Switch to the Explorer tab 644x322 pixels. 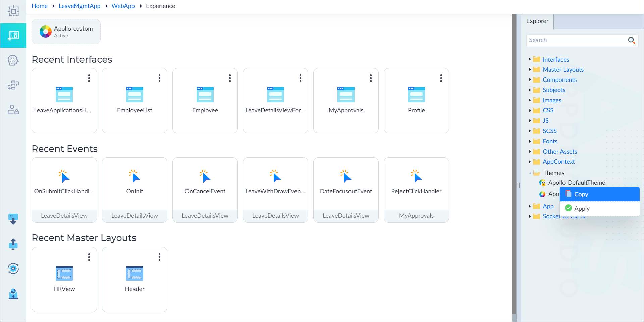tap(537, 21)
